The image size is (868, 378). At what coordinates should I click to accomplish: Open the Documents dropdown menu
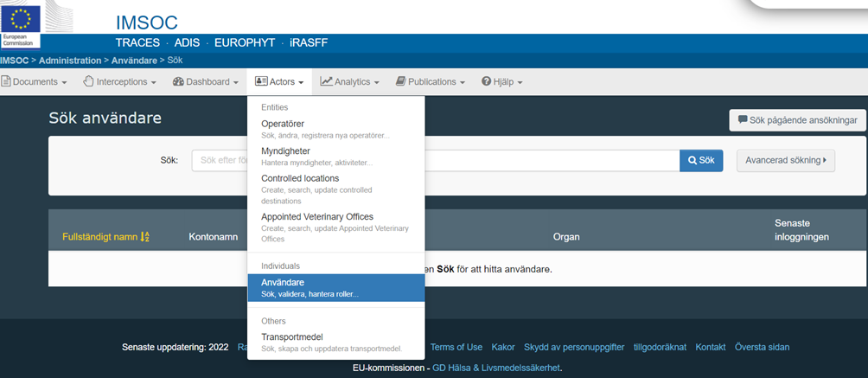coord(35,81)
